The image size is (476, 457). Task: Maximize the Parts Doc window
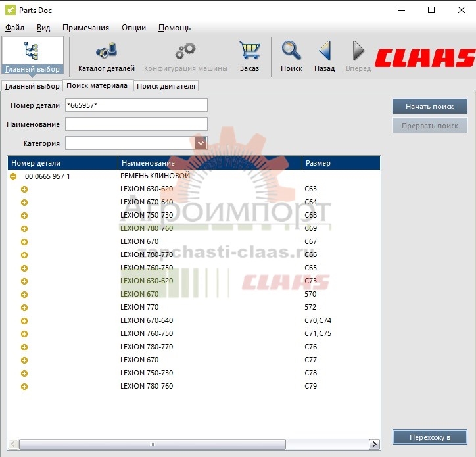point(431,10)
